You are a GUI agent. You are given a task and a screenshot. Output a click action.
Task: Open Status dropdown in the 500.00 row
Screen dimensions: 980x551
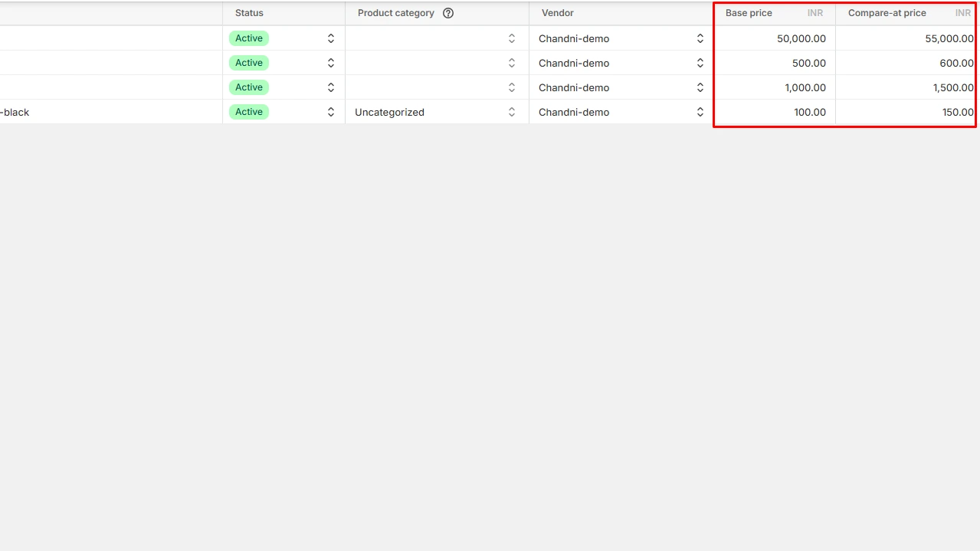click(x=331, y=63)
